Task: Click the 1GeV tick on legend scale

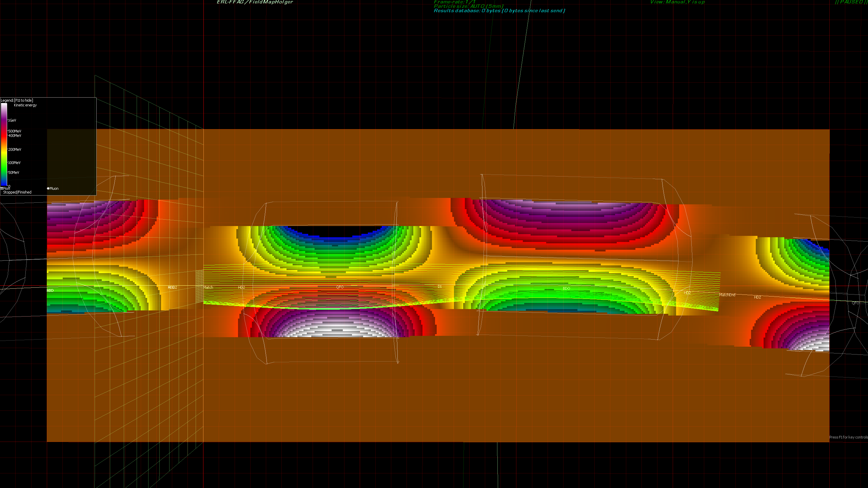Action: pos(12,120)
